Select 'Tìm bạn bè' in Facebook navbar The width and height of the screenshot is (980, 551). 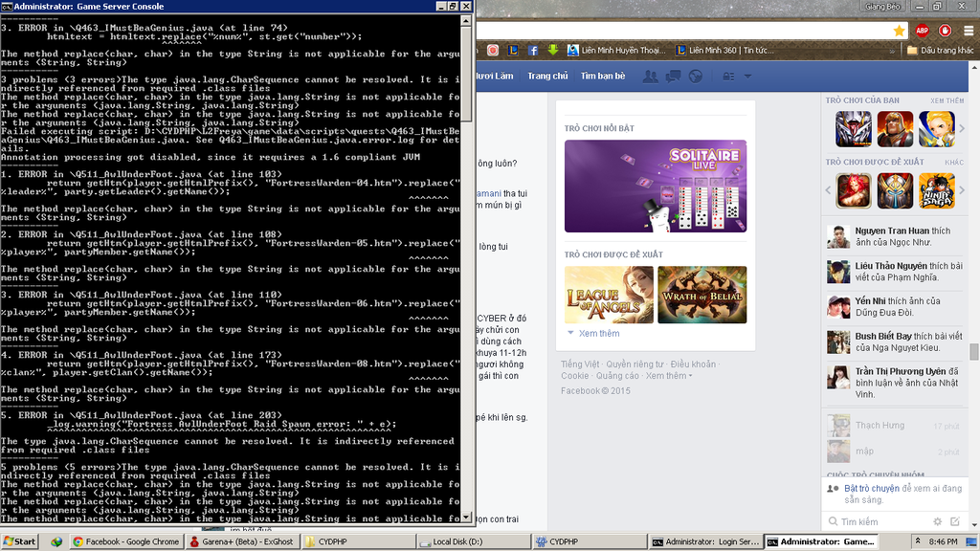point(602,76)
